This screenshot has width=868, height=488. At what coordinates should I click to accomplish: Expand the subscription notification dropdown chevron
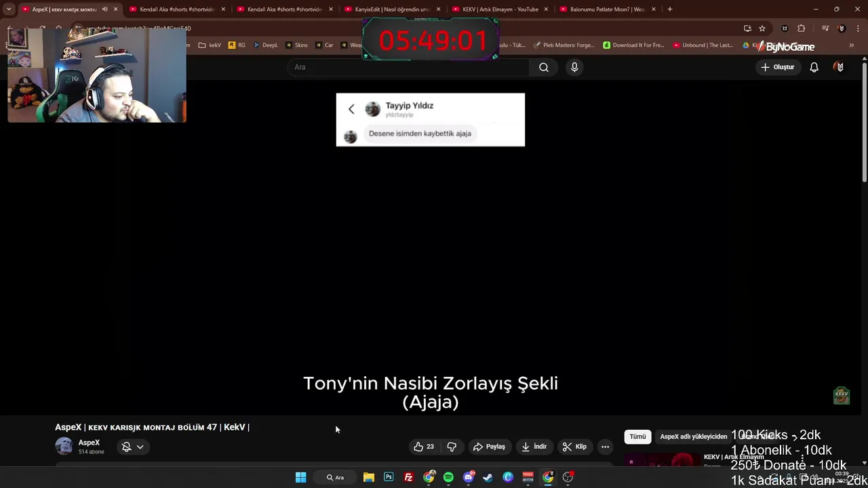point(140,447)
